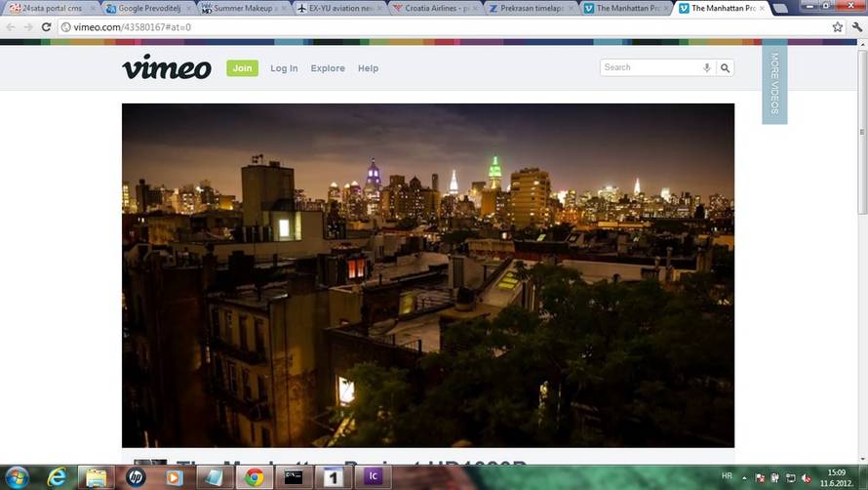
Task: Open the MORE VIDEOS side tab
Action: pyautogui.click(x=774, y=84)
